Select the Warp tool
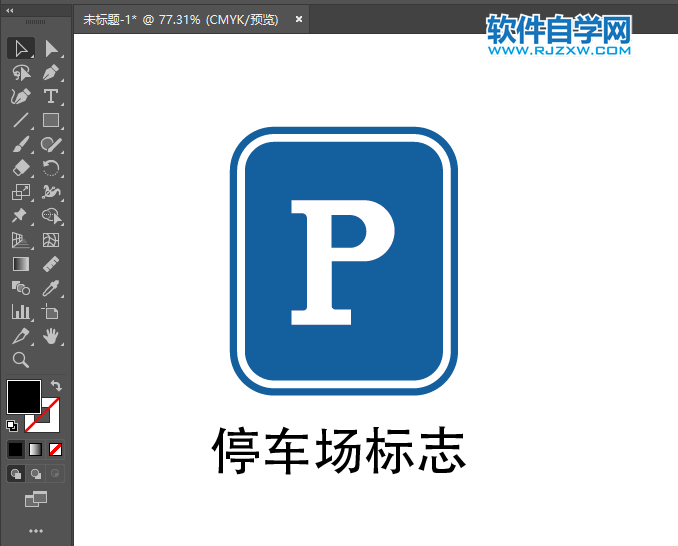678x546 pixels. coord(51,192)
